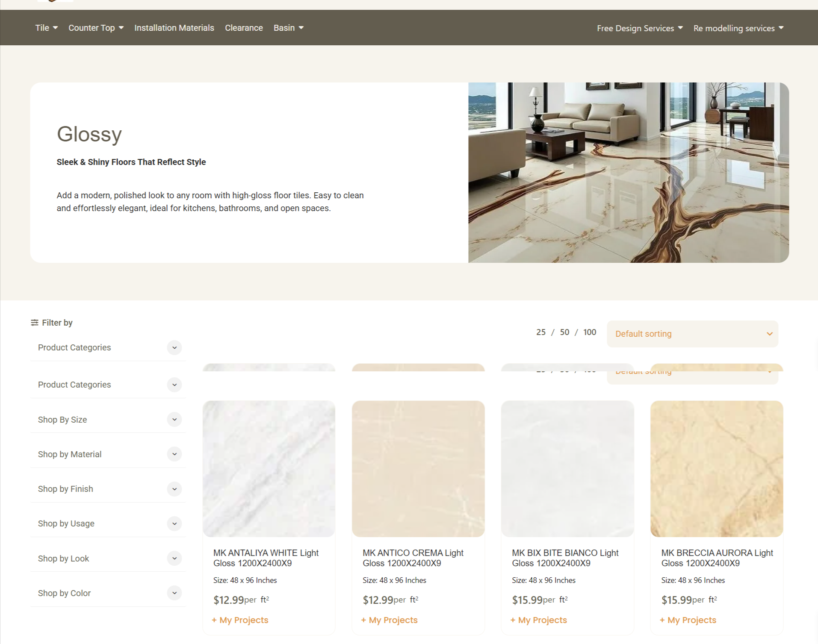
Task: Expand the Shop by Material chevron
Action: [174, 454]
